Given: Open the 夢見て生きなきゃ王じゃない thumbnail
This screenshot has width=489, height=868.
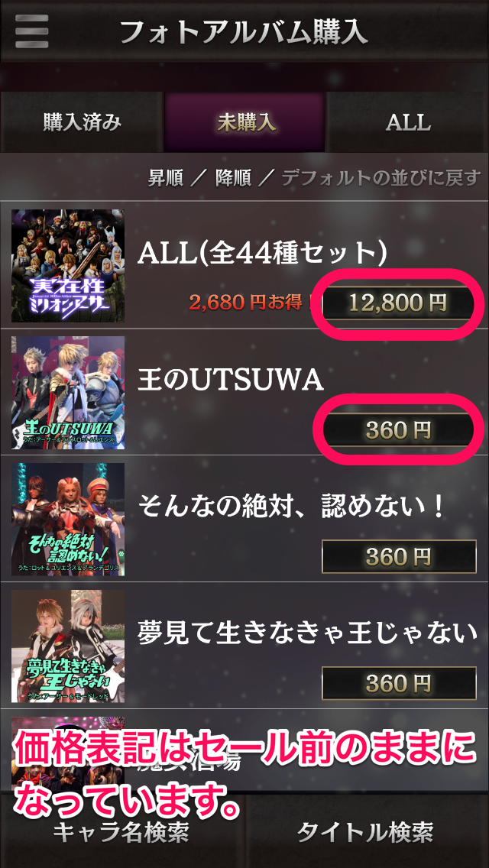Looking at the screenshot, I should (67, 646).
